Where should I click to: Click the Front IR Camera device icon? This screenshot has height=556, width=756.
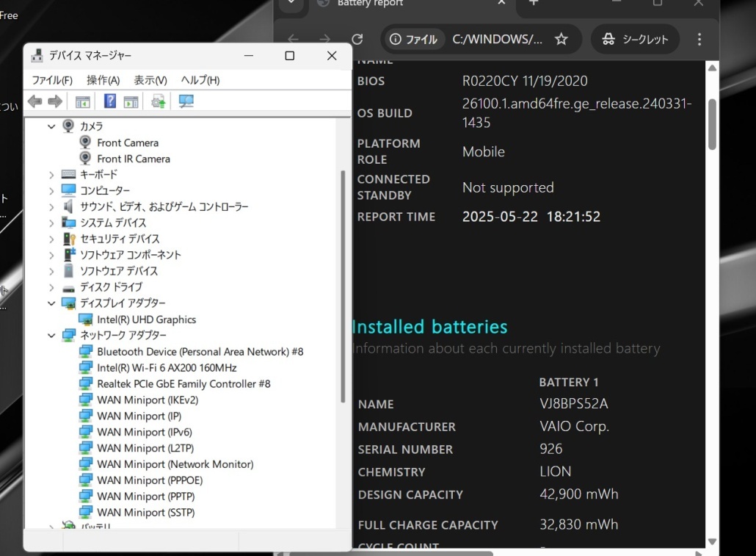tap(85, 159)
